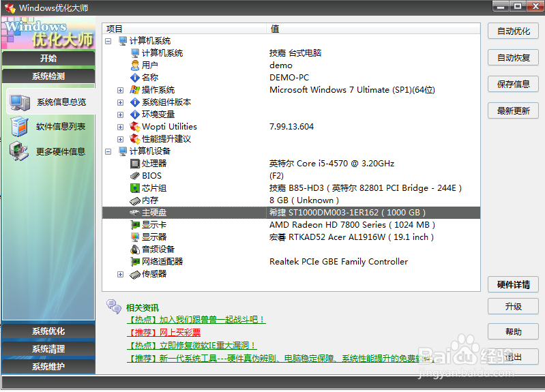Click the 帮助 button
This screenshot has width=545, height=392.
coord(513,331)
